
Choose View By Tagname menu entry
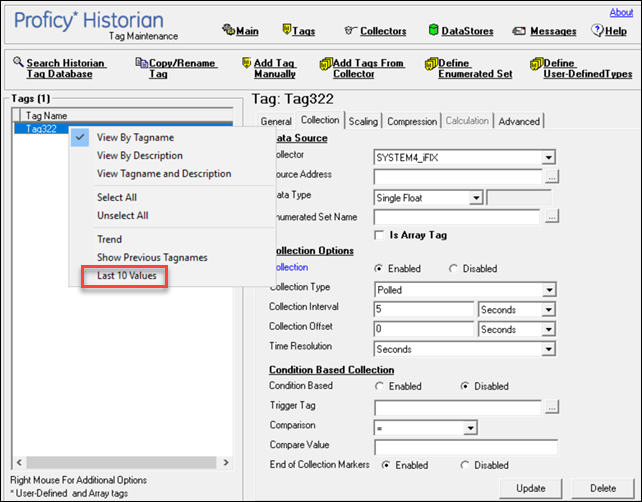click(x=135, y=138)
